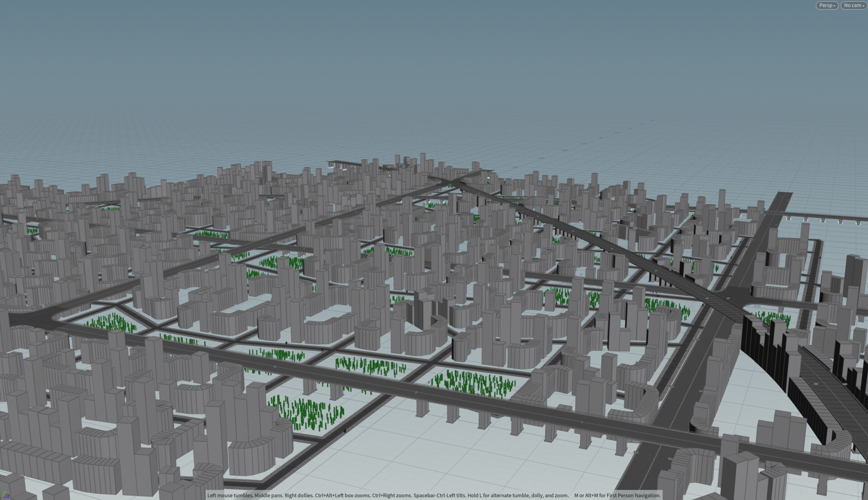
Task: Click the chevron arrow on the No cam button
Action: pos(863,6)
